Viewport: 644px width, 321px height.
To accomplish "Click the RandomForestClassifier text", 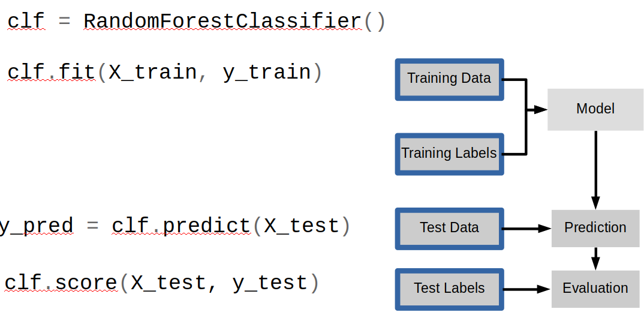I will (223, 22).
